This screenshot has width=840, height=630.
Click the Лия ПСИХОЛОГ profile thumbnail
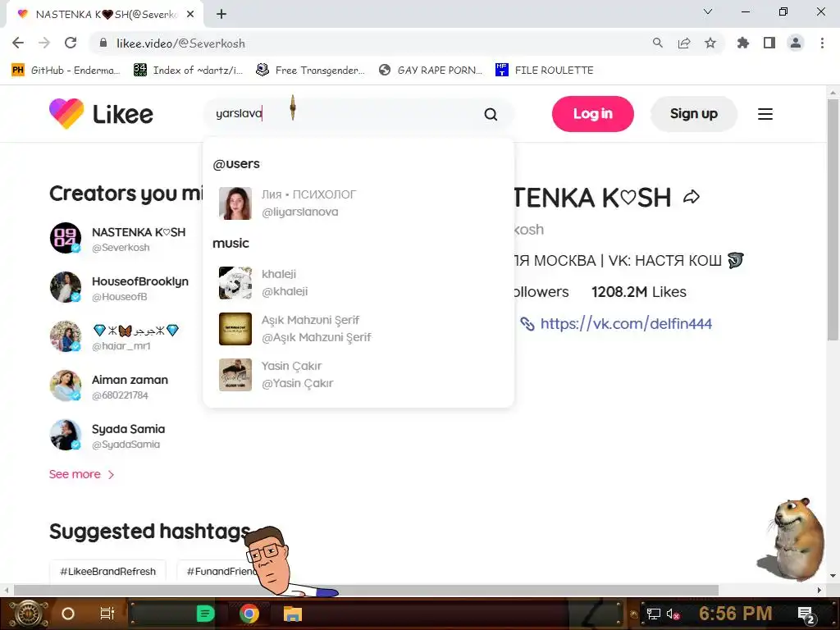pos(235,203)
